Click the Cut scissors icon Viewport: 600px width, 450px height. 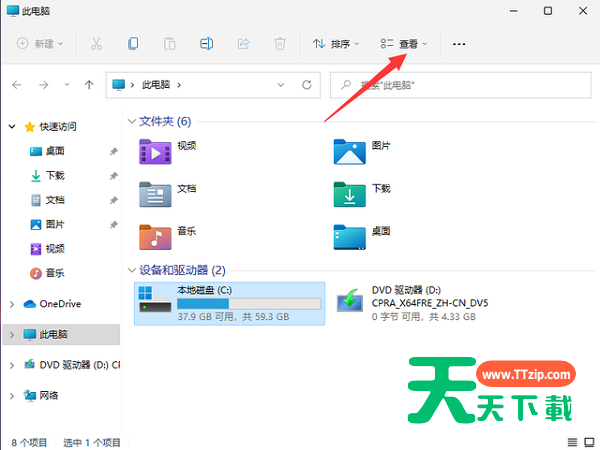(x=96, y=44)
